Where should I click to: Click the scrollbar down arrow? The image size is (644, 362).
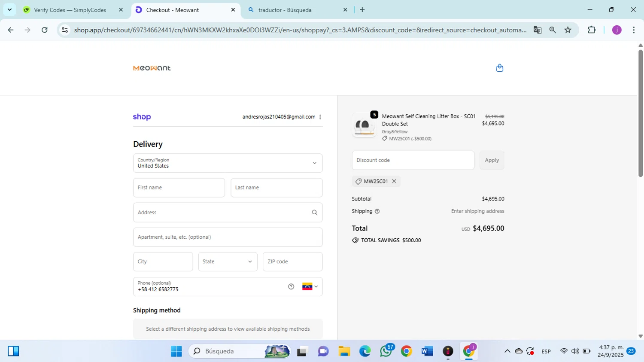641,336
